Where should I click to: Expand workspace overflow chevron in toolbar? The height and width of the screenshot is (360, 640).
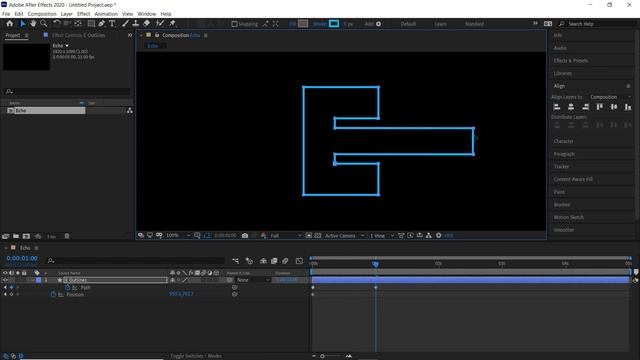pyautogui.click(x=535, y=24)
